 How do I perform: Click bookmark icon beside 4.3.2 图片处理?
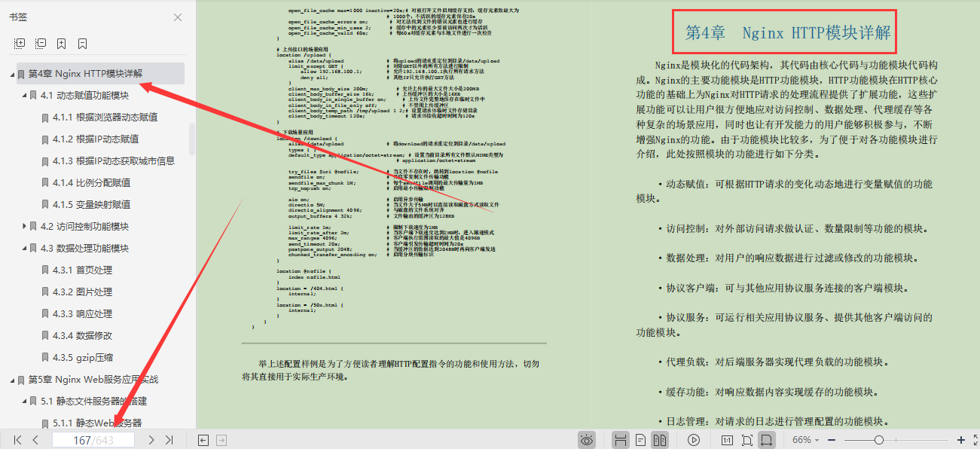[45, 292]
